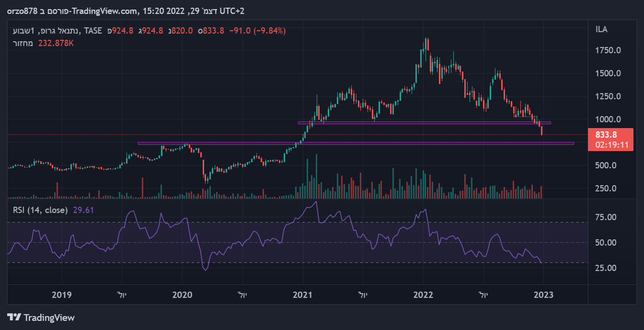This screenshot has width=644, height=330.
Task: Click the 50.00 RSI axis label
Action: tap(606, 243)
